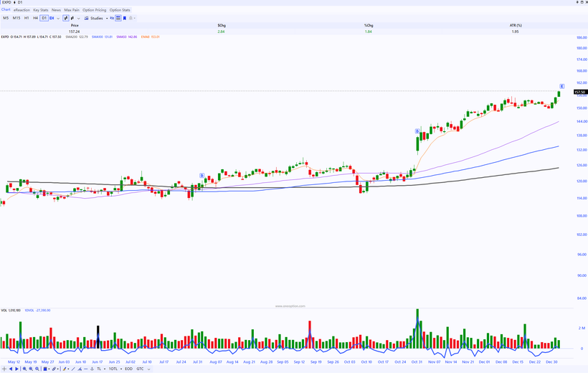Image resolution: width=588 pixels, height=373 pixels.
Task: Click the GTC button
Action: coord(140,369)
